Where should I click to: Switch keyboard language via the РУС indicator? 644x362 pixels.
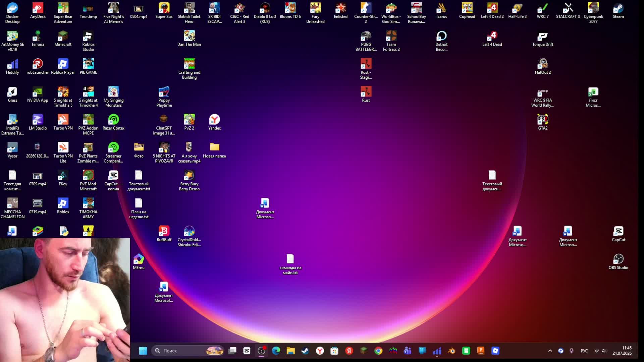pos(584,351)
